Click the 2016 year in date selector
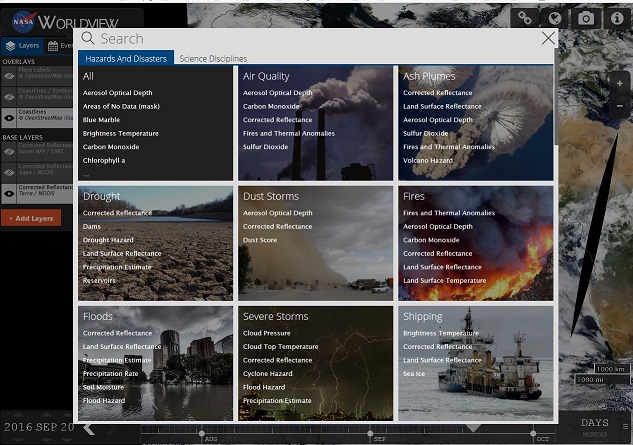The width and height of the screenshot is (633, 445). tap(18, 427)
